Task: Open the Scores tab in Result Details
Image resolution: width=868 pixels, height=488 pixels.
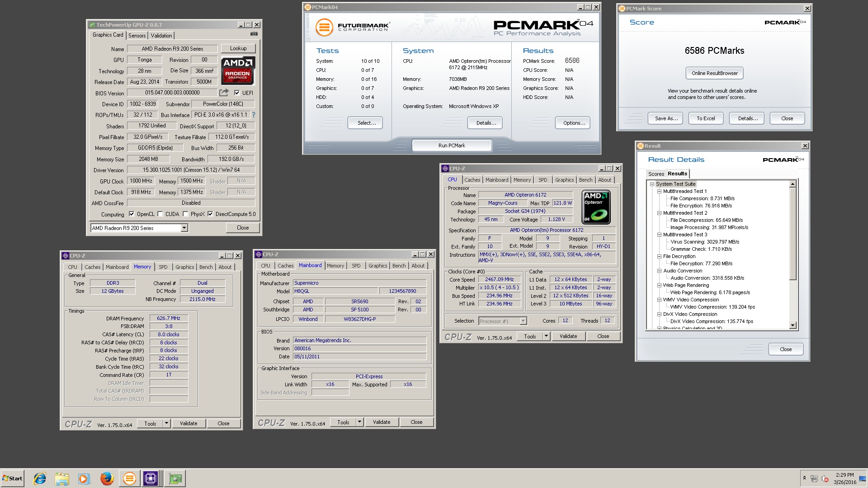Action: [x=656, y=174]
